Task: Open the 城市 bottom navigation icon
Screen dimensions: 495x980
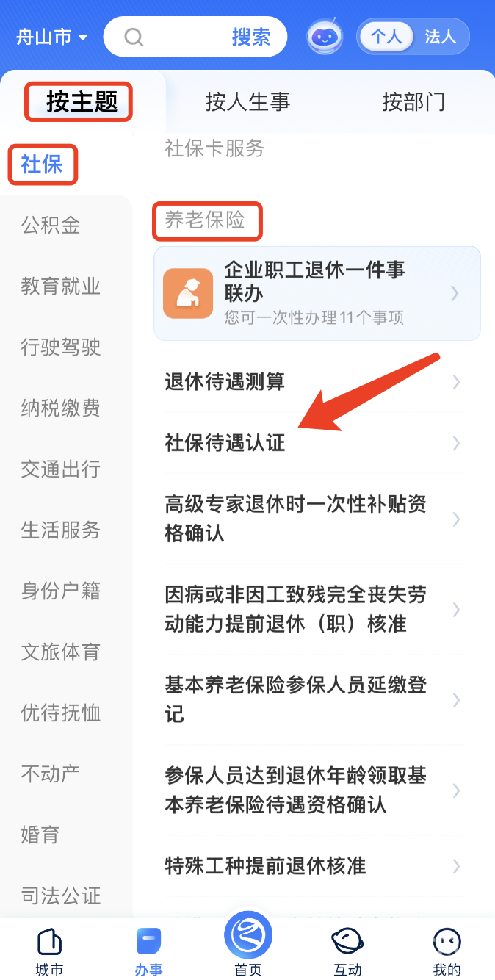Action: tap(49, 943)
